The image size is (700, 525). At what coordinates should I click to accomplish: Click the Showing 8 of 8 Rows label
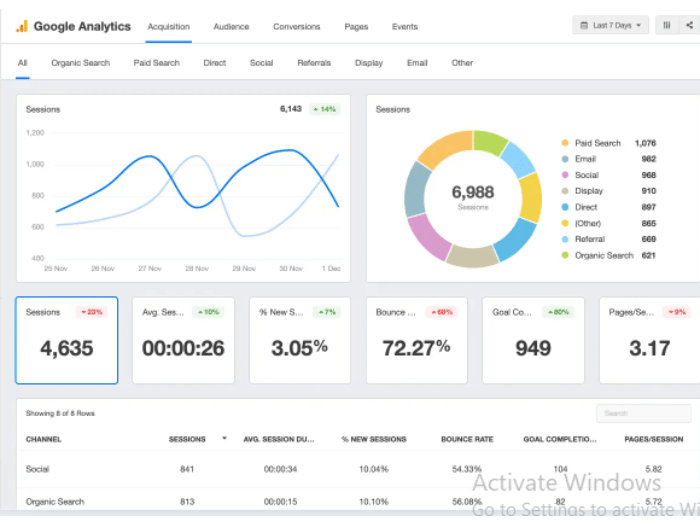60,413
